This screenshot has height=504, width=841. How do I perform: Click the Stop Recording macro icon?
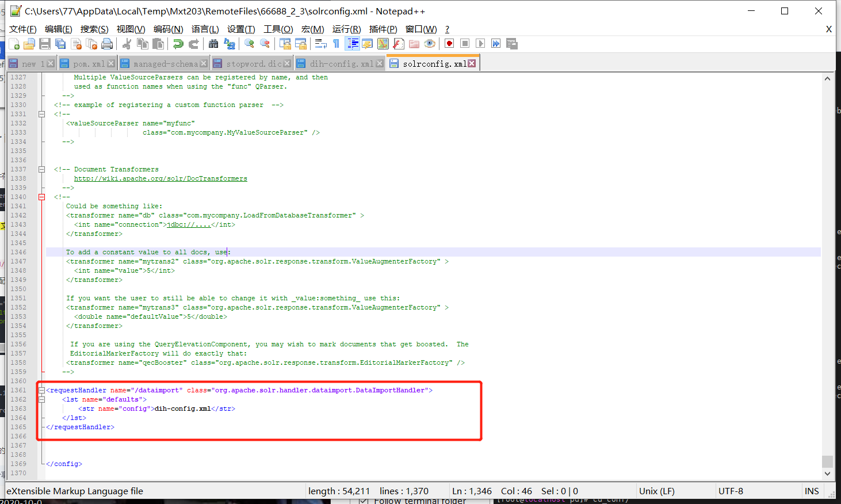[x=465, y=44]
